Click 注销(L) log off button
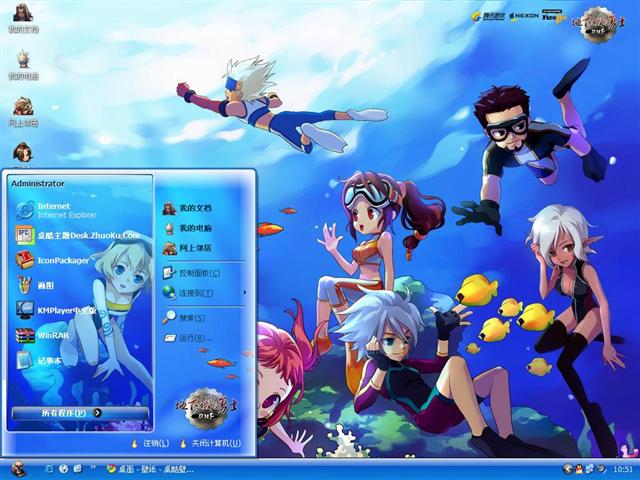Viewport: 640px width, 480px height. (x=150, y=443)
